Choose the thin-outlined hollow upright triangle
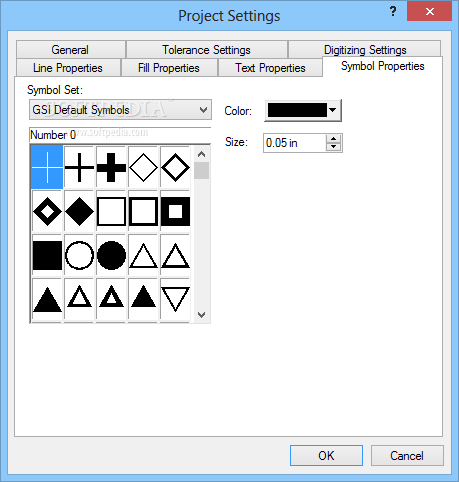This screenshot has height=482, width=459. point(143,255)
